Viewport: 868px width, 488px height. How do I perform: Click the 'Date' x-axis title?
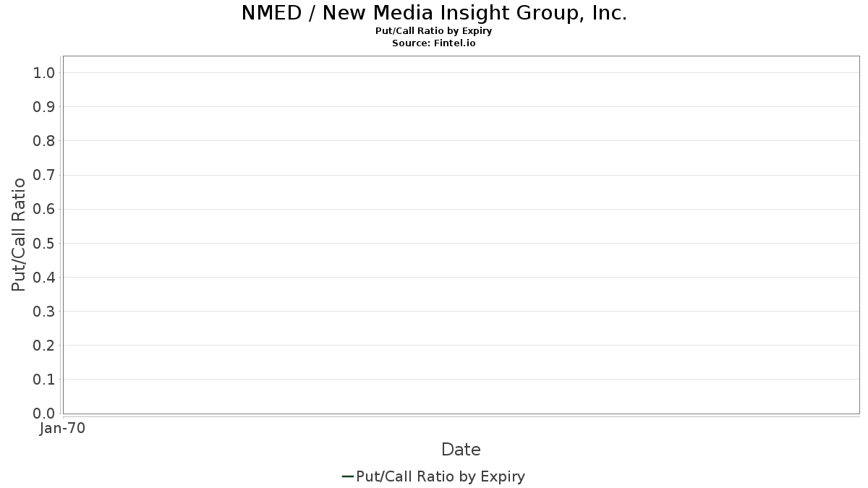[x=461, y=450]
